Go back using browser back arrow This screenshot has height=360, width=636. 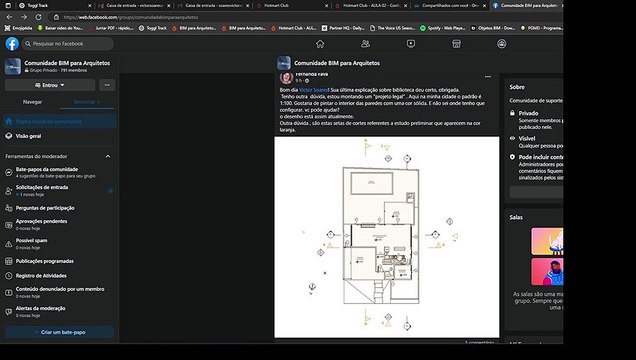click(9, 17)
